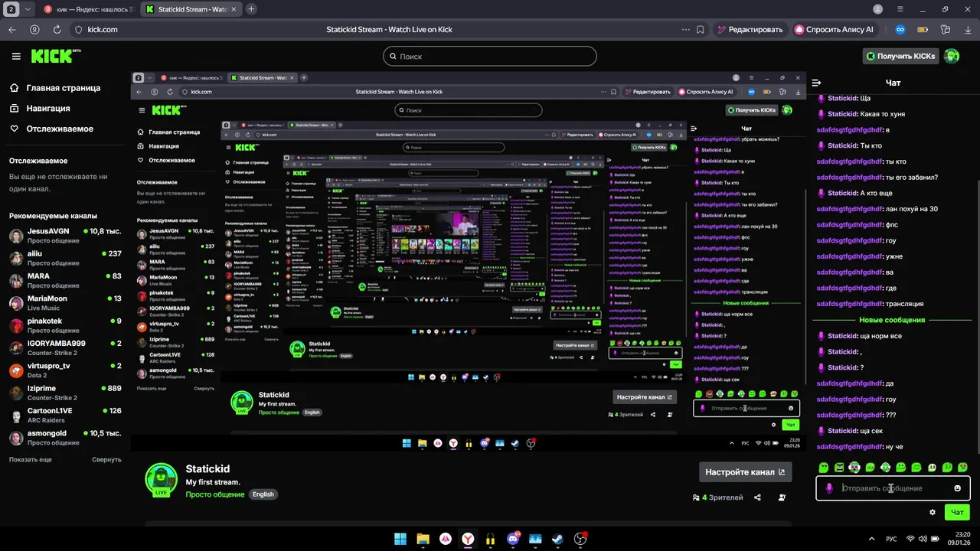Click the Yandex ID icon beside the back arrow

34,30
